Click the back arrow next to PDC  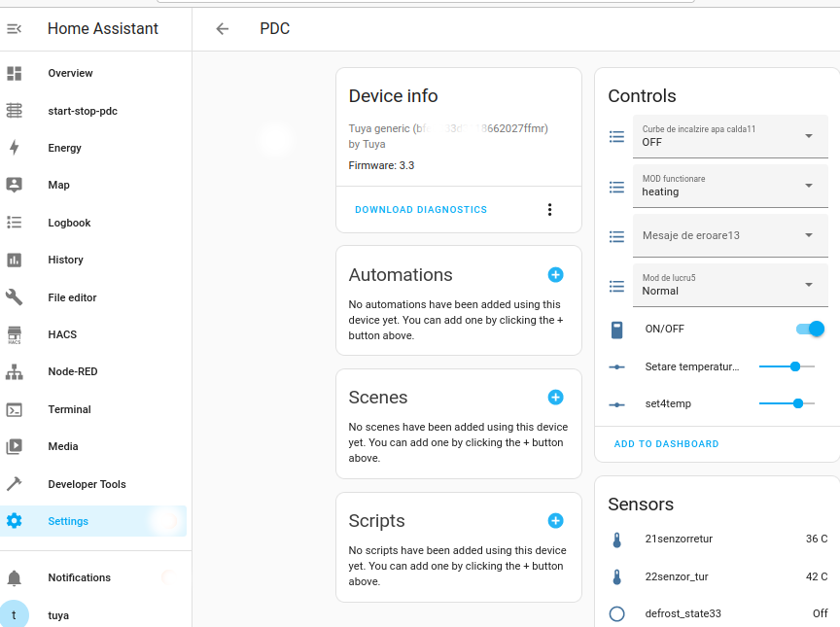click(223, 29)
